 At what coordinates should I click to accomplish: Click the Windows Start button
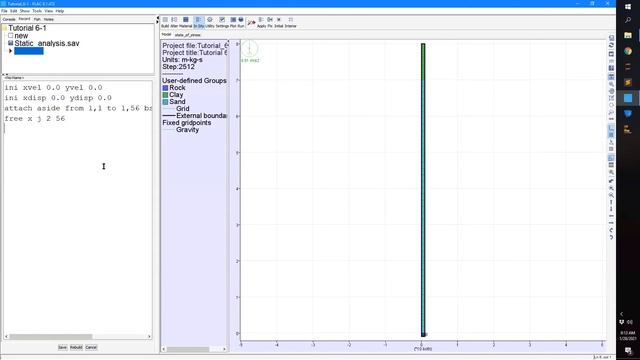tap(628, 7)
